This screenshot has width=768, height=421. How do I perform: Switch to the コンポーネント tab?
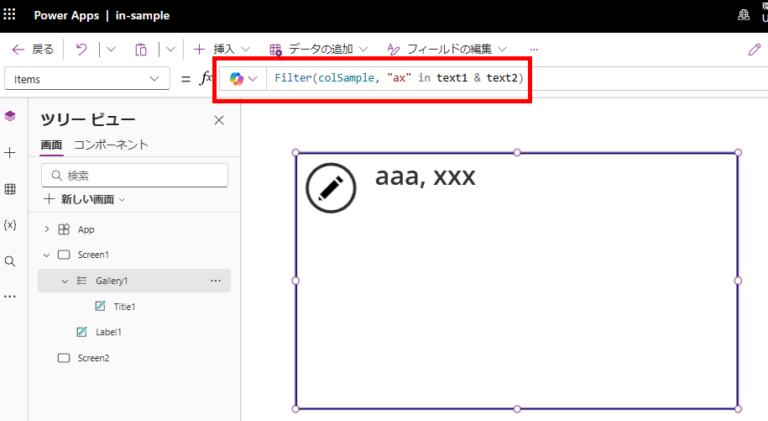pos(111,145)
